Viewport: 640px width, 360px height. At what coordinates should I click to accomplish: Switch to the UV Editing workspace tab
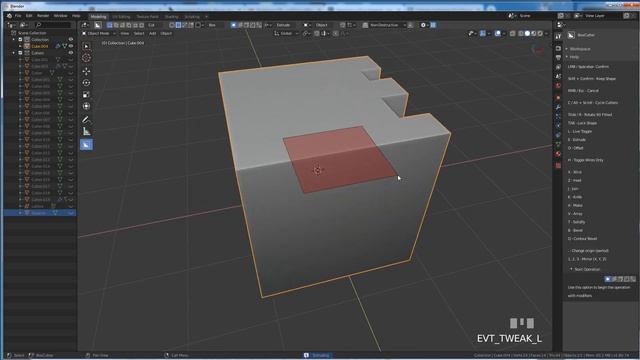tap(121, 17)
